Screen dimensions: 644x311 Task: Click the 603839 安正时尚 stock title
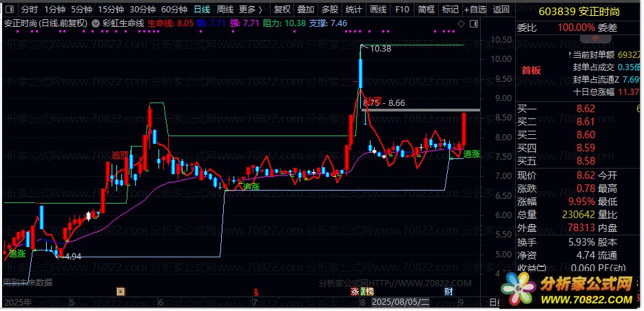579,12
